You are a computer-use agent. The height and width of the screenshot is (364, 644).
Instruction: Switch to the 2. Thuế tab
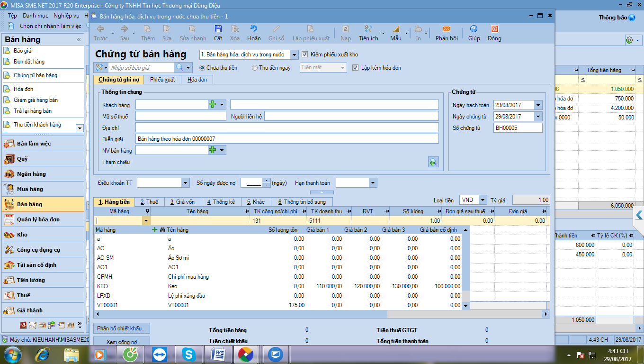tap(149, 202)
